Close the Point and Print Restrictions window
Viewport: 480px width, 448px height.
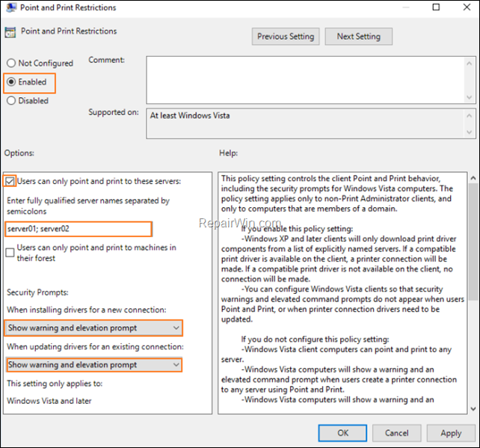(x=467, y=7)
